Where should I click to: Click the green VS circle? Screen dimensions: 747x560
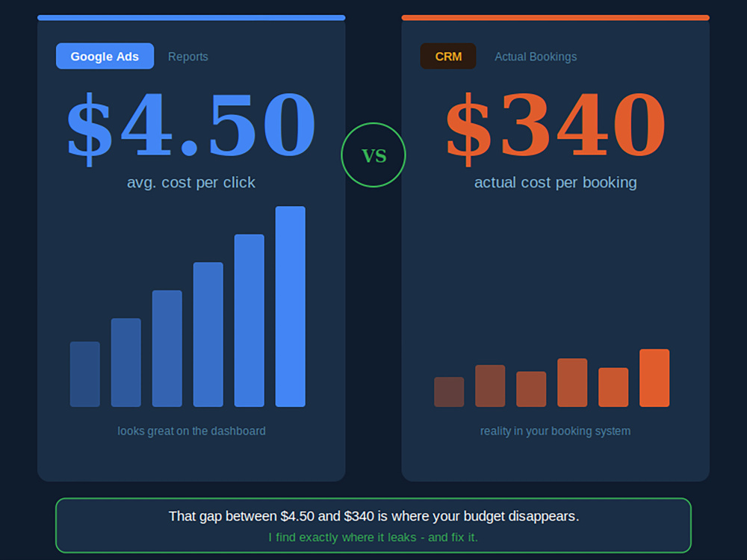pos(373,155)
